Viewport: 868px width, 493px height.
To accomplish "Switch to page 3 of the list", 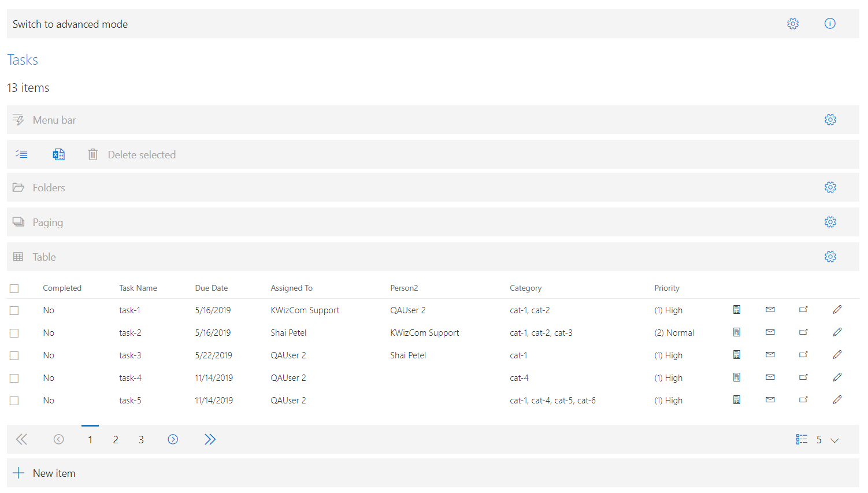I will point(141,439).
